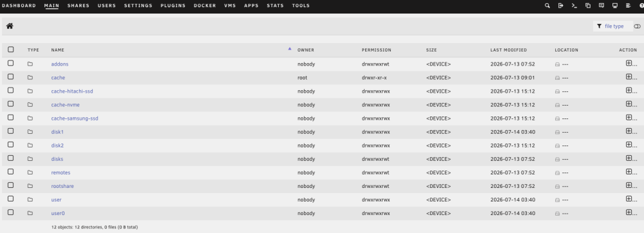Expand the action menu for user0

(631, 212)
